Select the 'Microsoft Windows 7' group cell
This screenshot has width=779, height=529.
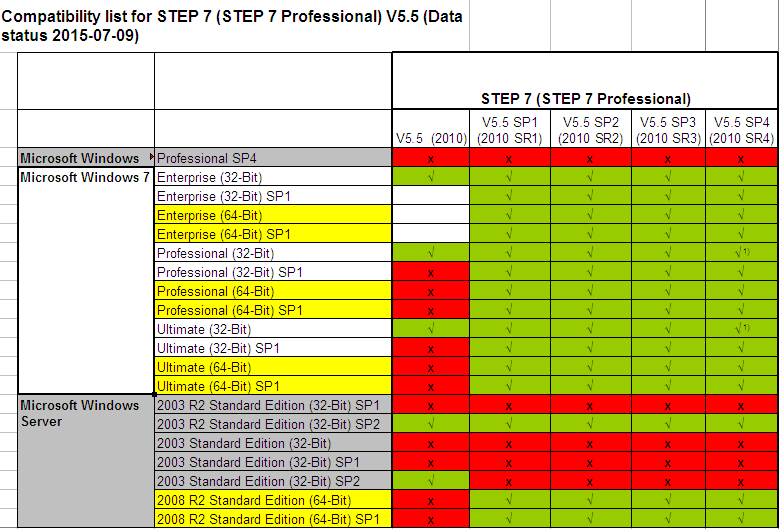point(86,281)
